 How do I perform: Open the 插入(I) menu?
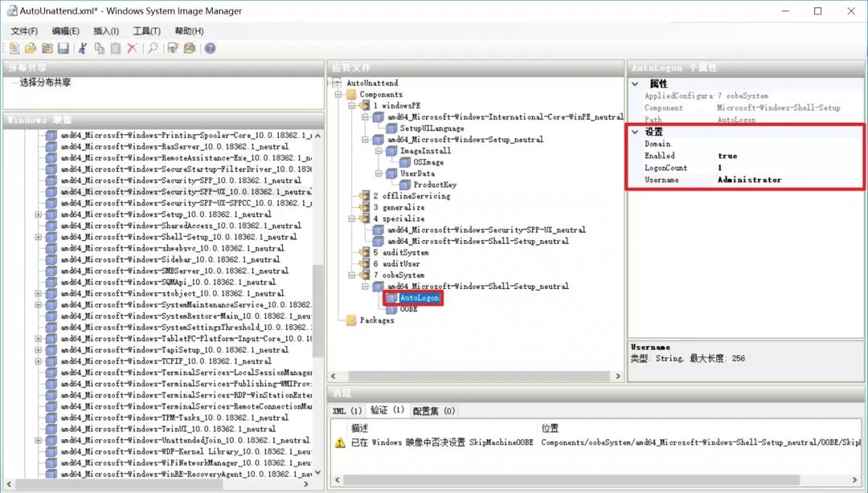click(x=106, y=31)
